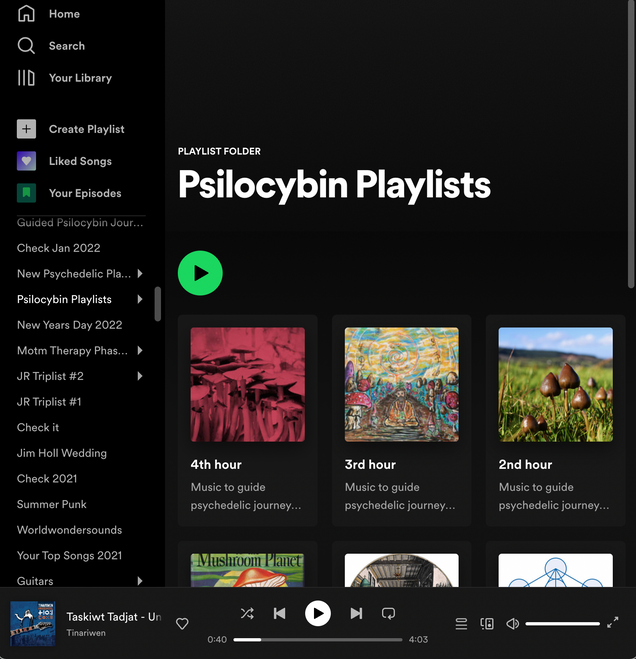Click the Tinariwen album art thumbnail
This screenshot has height=659, width=636.
(x=33, y=624)
